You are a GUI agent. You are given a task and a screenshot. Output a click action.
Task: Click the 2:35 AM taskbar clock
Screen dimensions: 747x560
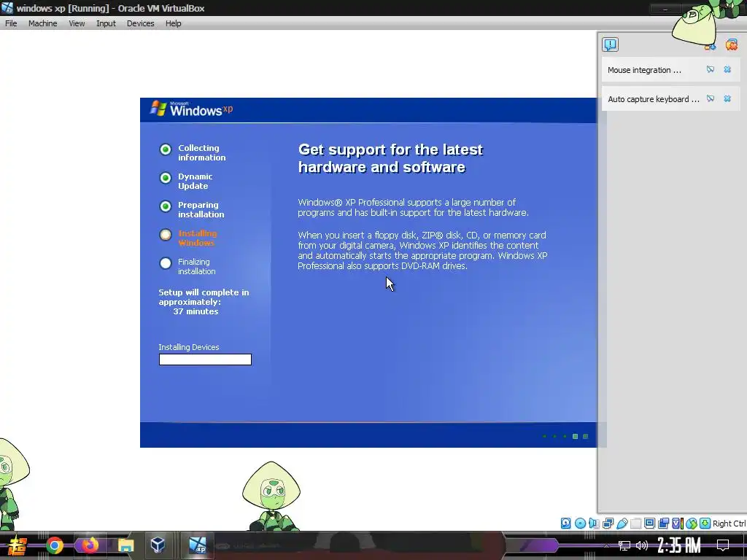coord(679,545)
